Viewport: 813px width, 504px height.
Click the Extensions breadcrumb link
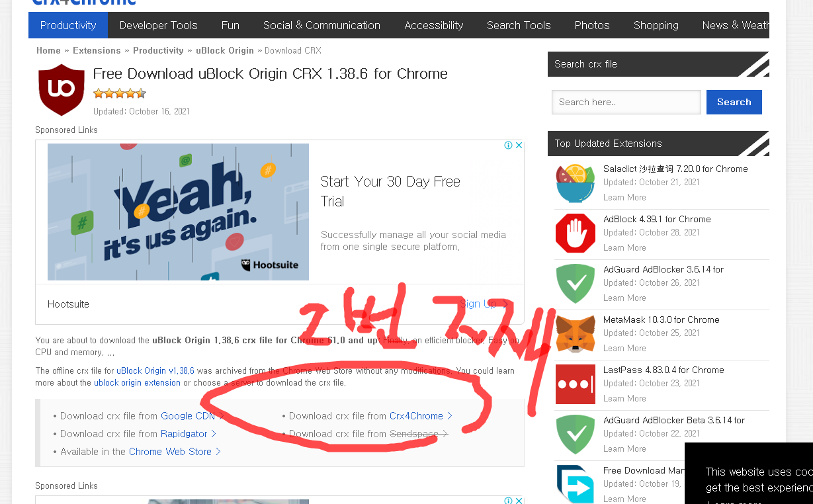click(x=97, y=50)
